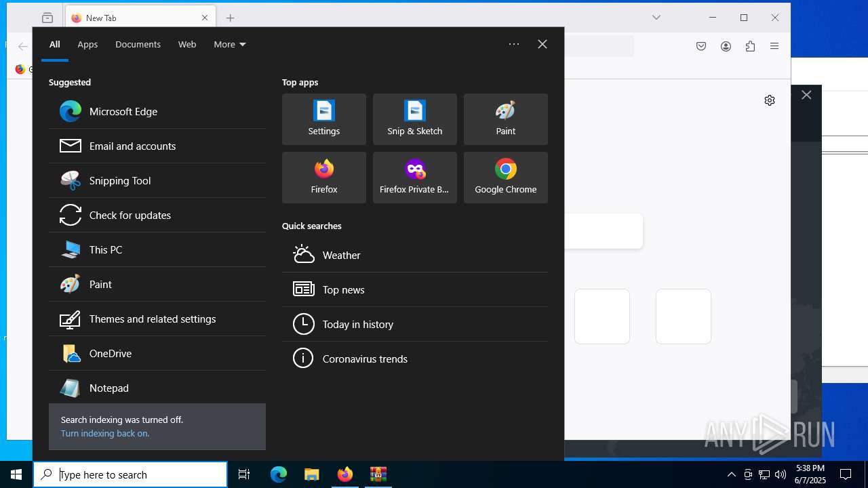The width and height of the screenshot is (868, 488).
Task: Open Paint in the Suggested list
Action: (157, 284)
